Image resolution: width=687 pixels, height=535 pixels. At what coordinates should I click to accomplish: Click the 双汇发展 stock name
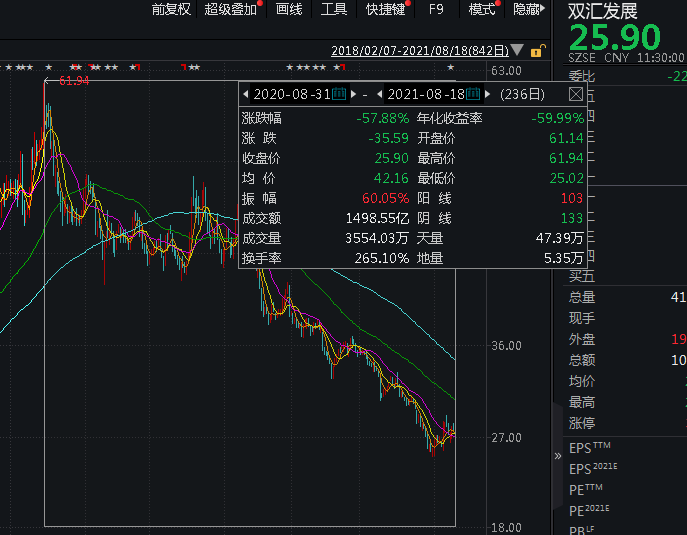(602, 11)
